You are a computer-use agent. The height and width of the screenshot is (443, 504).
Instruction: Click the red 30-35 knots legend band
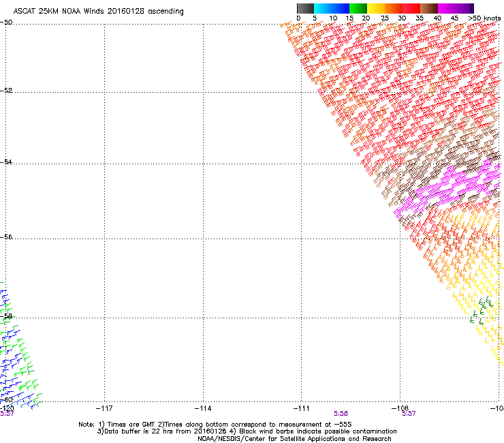point(411,8)
